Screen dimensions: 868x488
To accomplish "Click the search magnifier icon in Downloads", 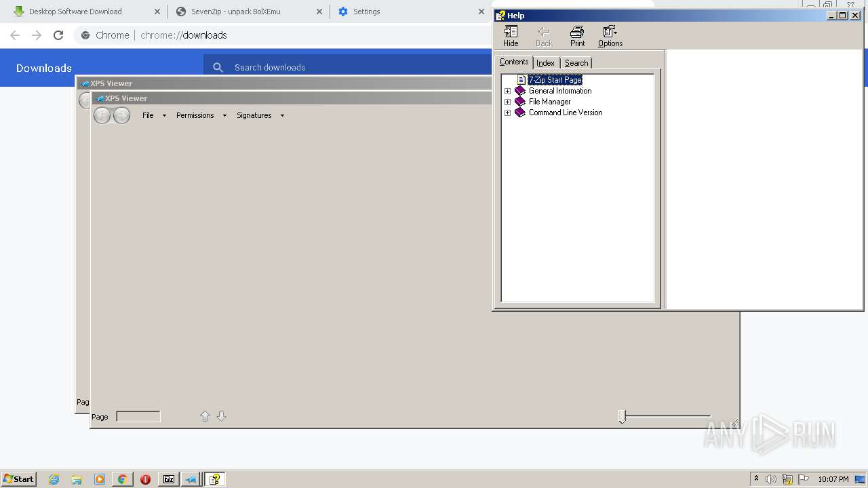I will point(218,67).
